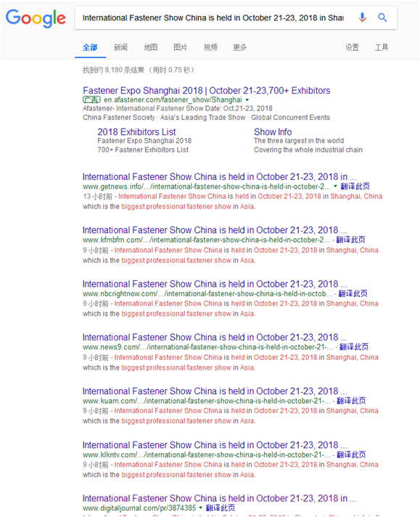Click 'The three largest in the world' text

click(x=299, y=141)
